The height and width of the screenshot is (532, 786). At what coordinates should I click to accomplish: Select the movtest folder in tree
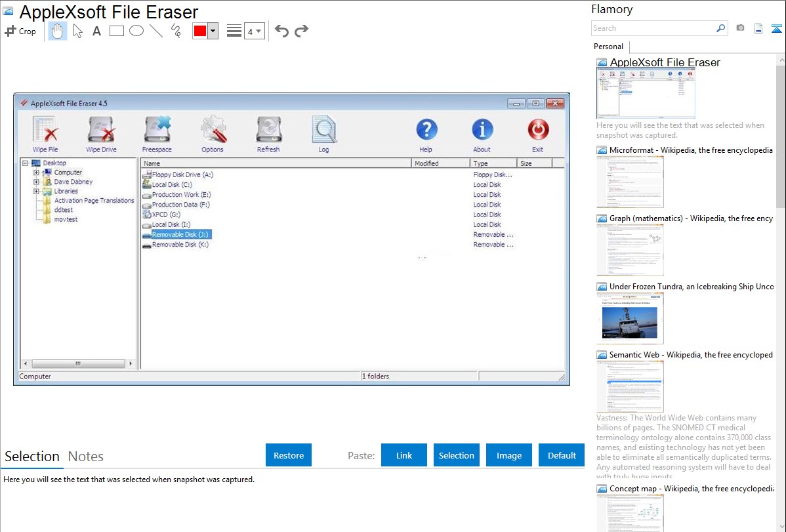(x=66, y=219)
